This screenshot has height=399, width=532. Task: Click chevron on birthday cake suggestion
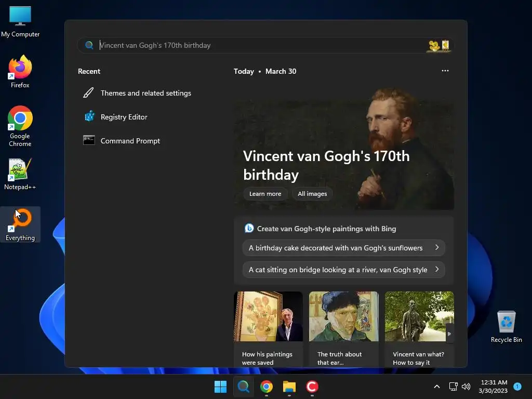(437, 247)
